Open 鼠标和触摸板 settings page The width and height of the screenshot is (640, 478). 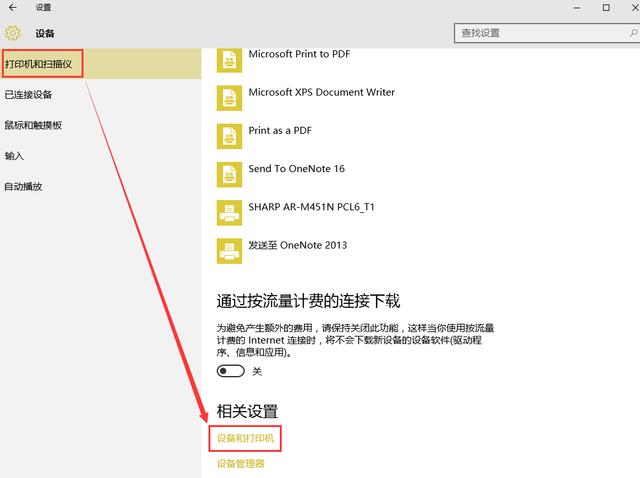coord(33,125)
